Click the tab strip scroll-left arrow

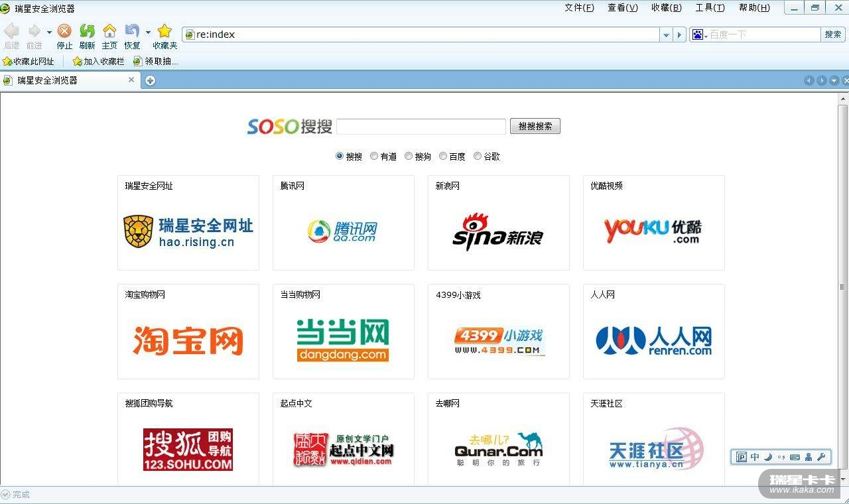click(x=809, y=80)
